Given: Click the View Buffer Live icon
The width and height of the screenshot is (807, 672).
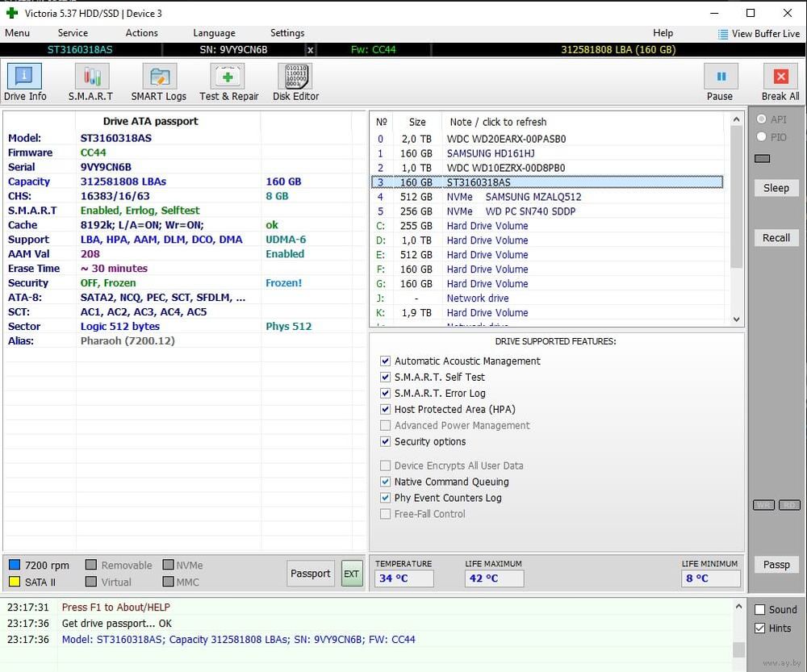Looking at the screenshot, I should click(723, 34).
